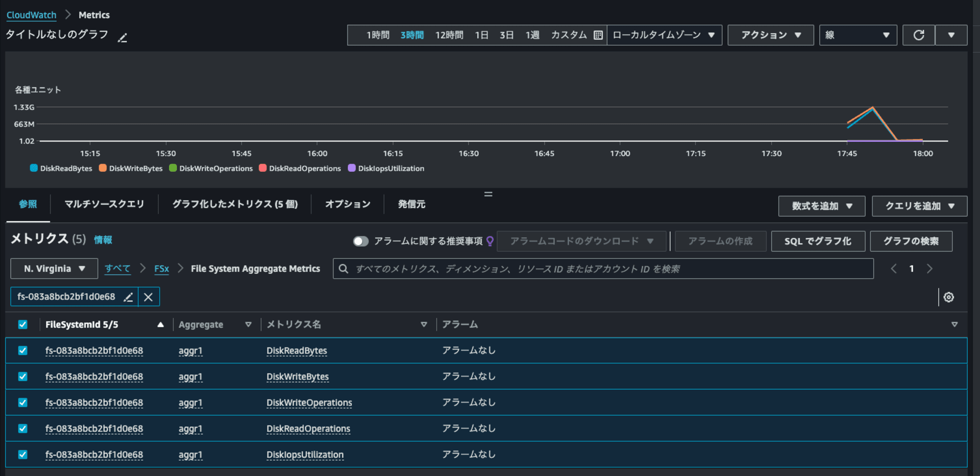Click the 情報 info link

(x=103, y=240)
